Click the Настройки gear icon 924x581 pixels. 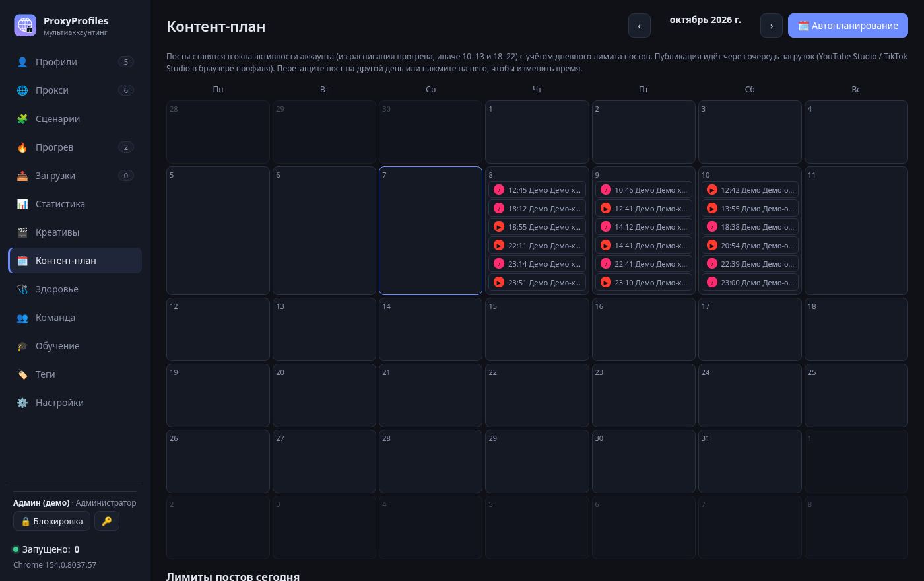22,403
